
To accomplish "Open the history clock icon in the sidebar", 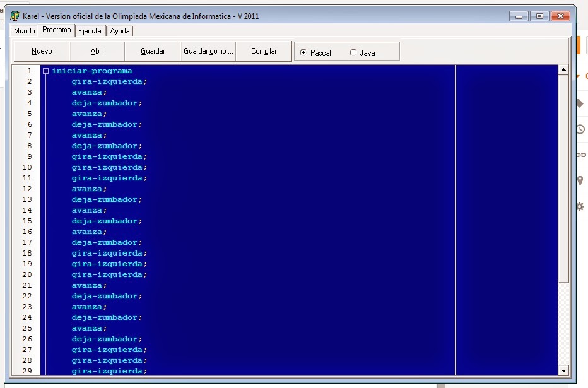I will [x=579, y=129].
